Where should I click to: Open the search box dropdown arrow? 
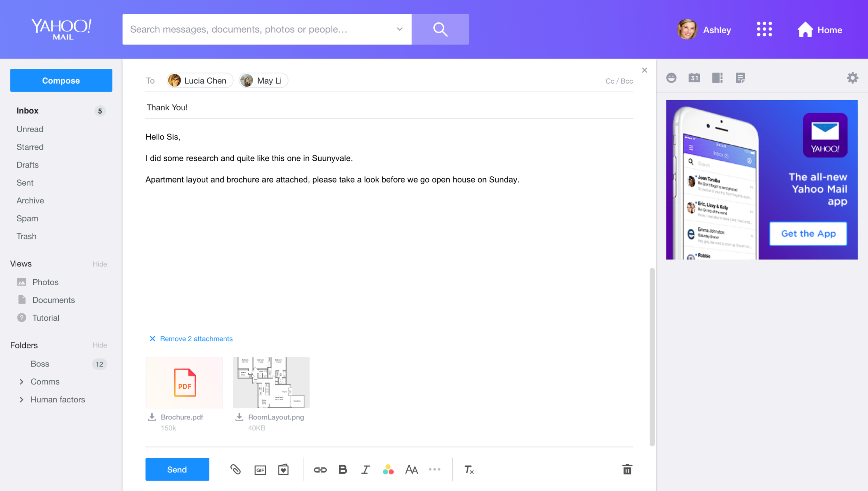[400, 29]
